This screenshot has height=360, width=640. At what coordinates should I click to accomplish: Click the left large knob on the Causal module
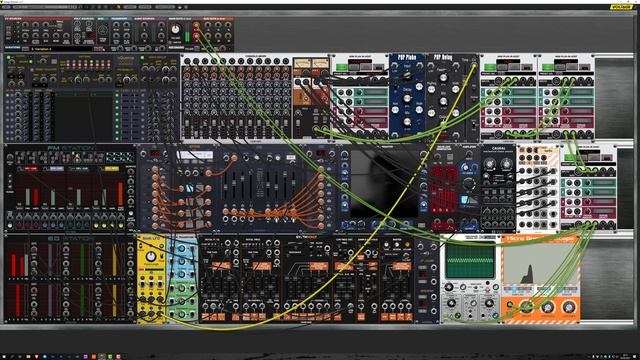(x=490, y=164)
